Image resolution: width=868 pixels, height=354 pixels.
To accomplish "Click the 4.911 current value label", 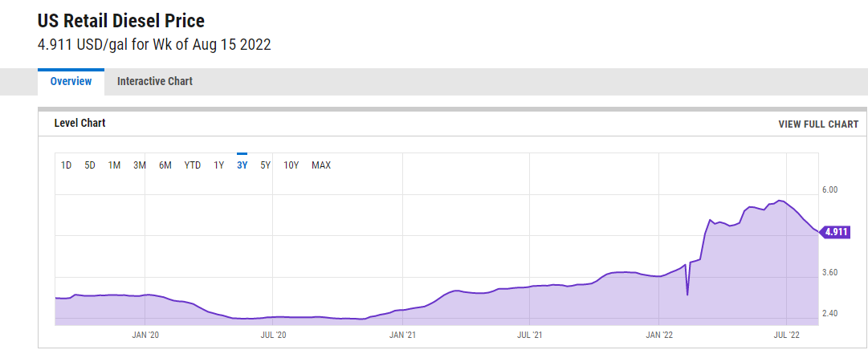I will pyautogui.click(x=834, y=232).
